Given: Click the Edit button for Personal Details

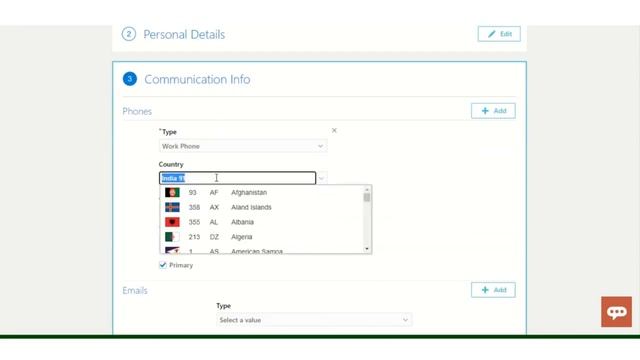Looking at the screenshot, I should click(x=499, y=34).
